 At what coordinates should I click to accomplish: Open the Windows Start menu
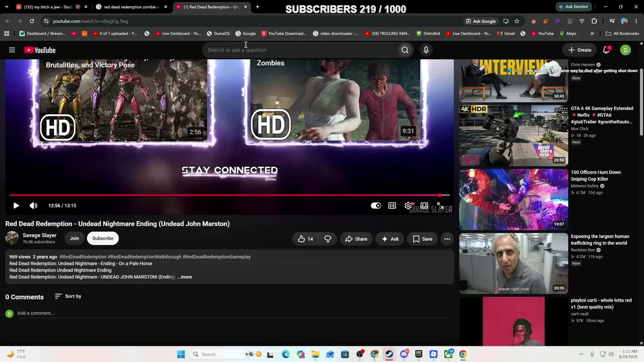[x=181, y=354]
